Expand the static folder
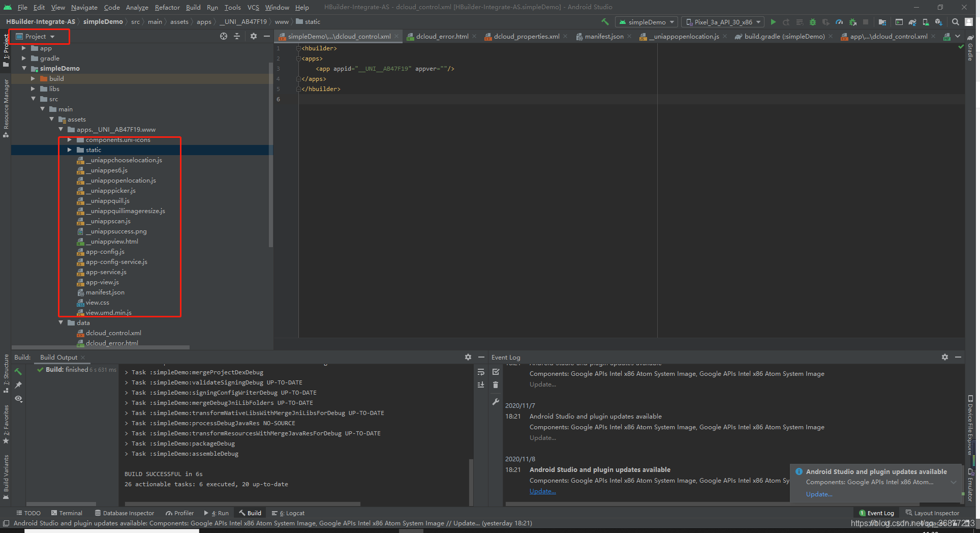 (70, 150)
